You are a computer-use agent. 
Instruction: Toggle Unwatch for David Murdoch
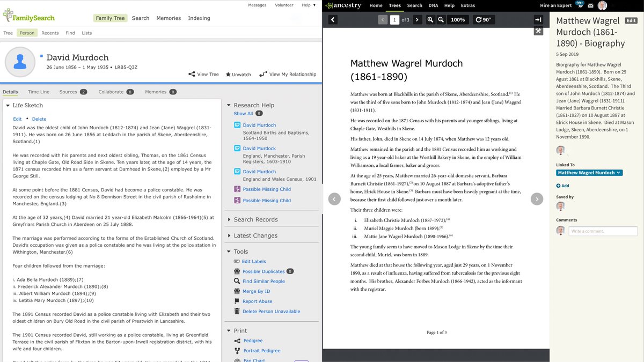pyautogui.click(x=238, y=75)
